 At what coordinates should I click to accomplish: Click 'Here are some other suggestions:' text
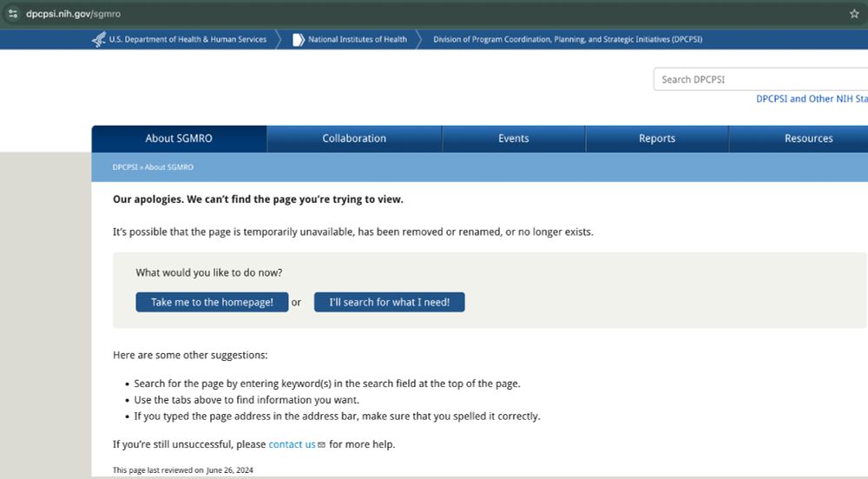click(190, 355)
